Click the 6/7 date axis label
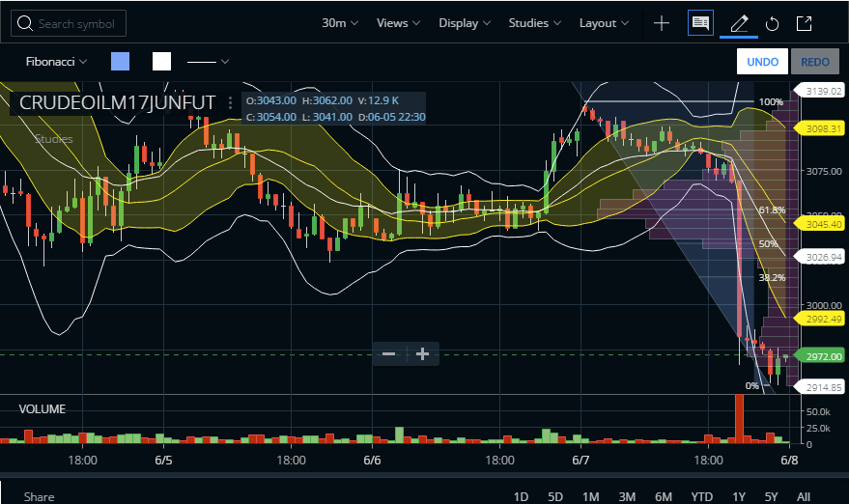The image size is (849, 504). 580,461
